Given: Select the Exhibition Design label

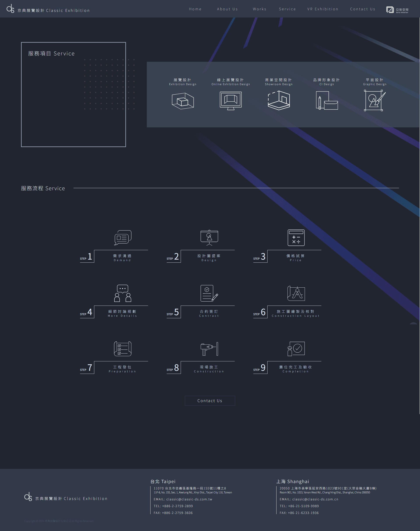Looking at the screenshot, I should tap(183, 82).
